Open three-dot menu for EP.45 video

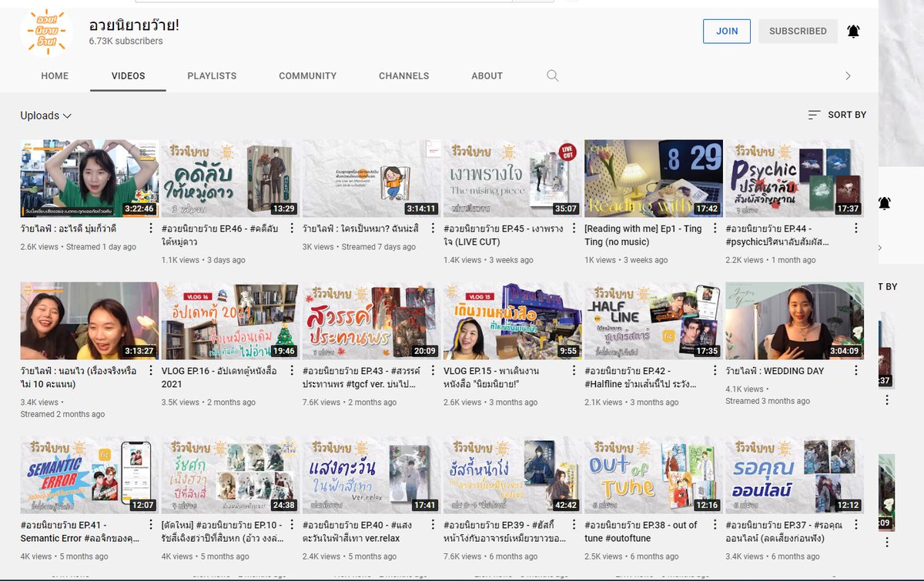tap(574, 229)
